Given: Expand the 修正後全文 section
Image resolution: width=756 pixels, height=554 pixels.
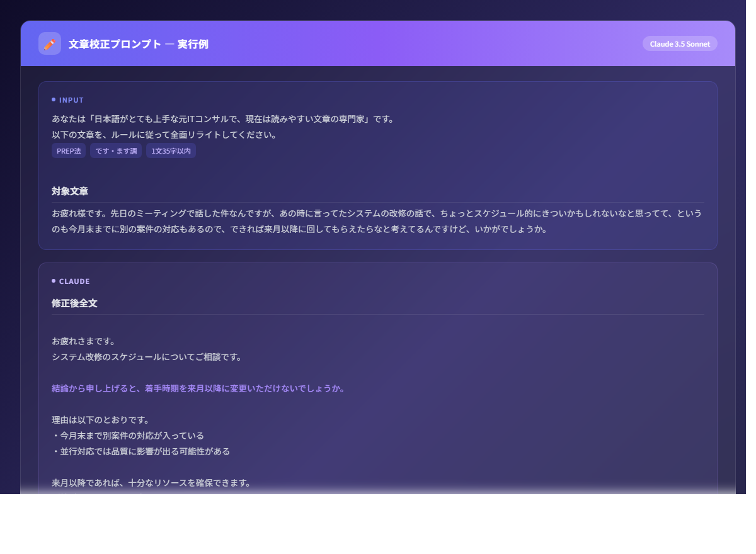Looking at the screenshot, I should click(74, 303).
